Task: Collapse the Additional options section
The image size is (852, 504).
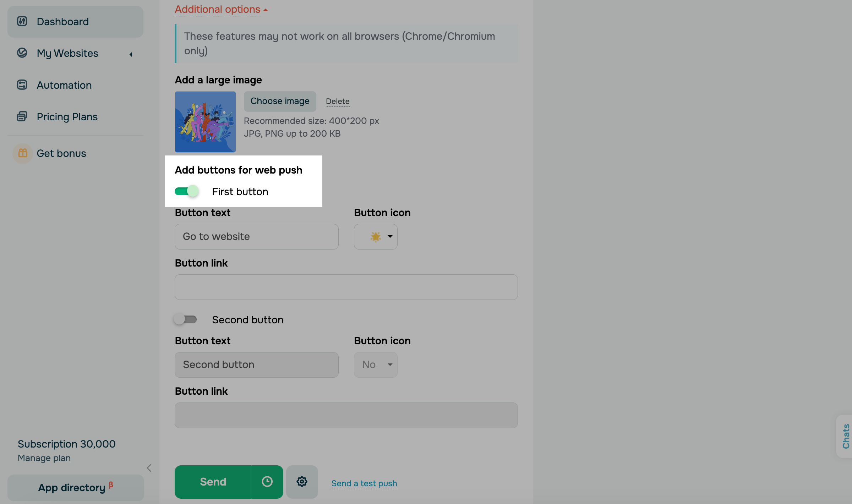Action: [x=221, y=10]
